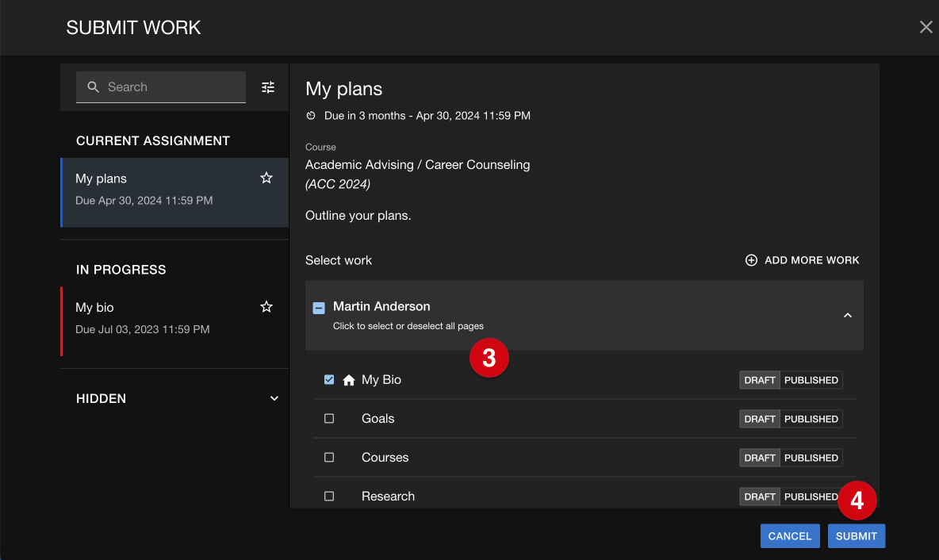This screenshot has height=560, width=939.
Task: Uncheck the My Bio page checkbox
Action: (329, 380)
